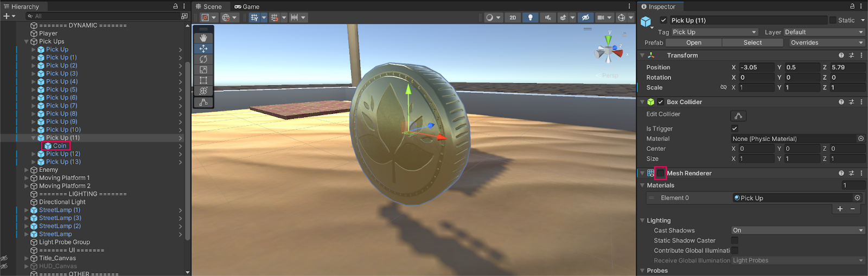Collapse Pick Up (11) in Hierarchy
This screenshot has height=276, width=868.
pyautogui.click(x=34, y=138)
